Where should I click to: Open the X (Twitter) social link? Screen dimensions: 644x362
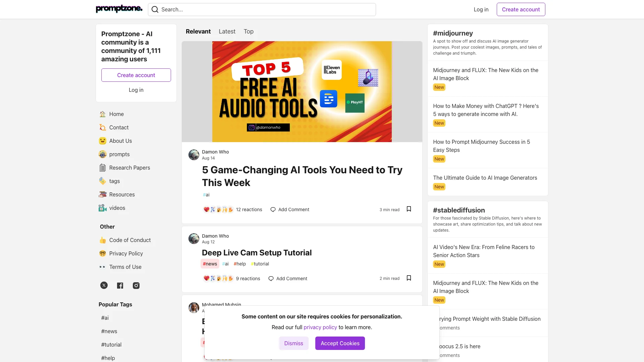point(104,285)
